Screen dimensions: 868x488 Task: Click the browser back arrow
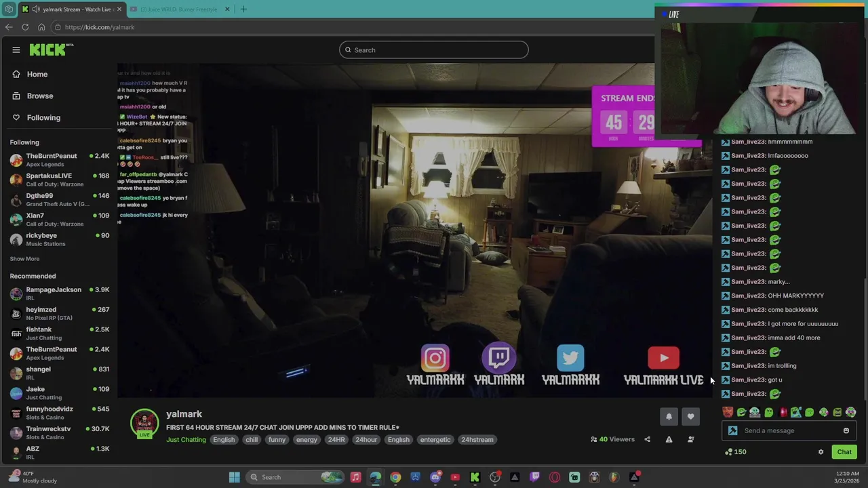[9, 27]
